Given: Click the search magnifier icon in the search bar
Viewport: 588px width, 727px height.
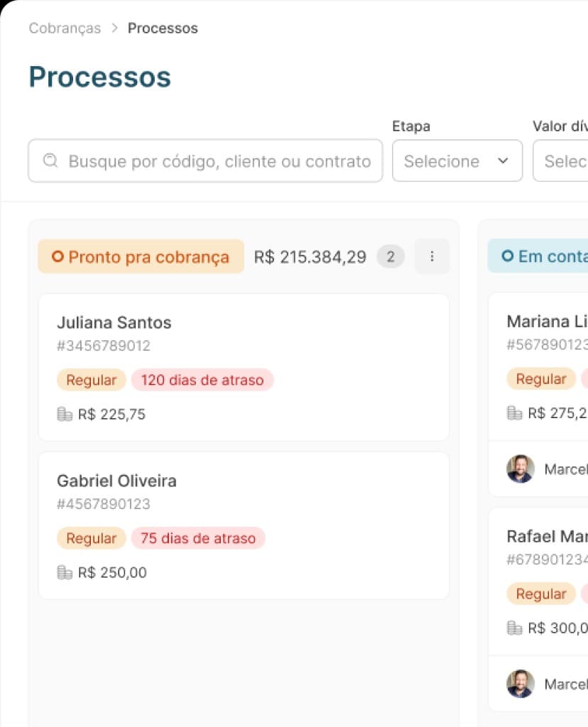Looking at the screenshot, I should (50, 161).
